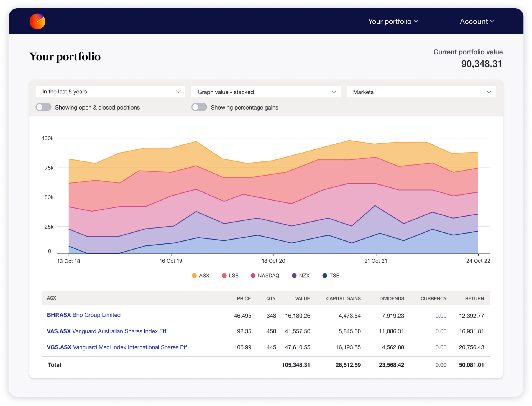Open BHP.ASX Bhp Group Limited holding

pos(84,315)
